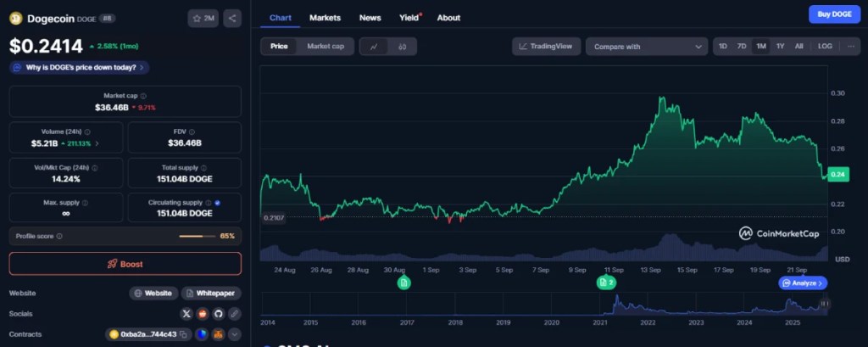This screenshot has height=347, width=868.
Task: Click the Circulating supply info icon
Action: pyautogui.click(x=209, y=203)
